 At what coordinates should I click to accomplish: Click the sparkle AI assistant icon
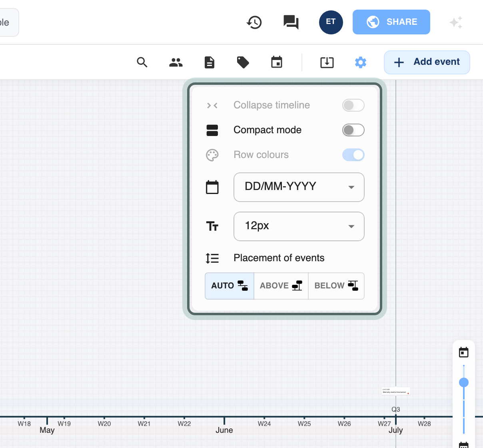tap(456, 22)
